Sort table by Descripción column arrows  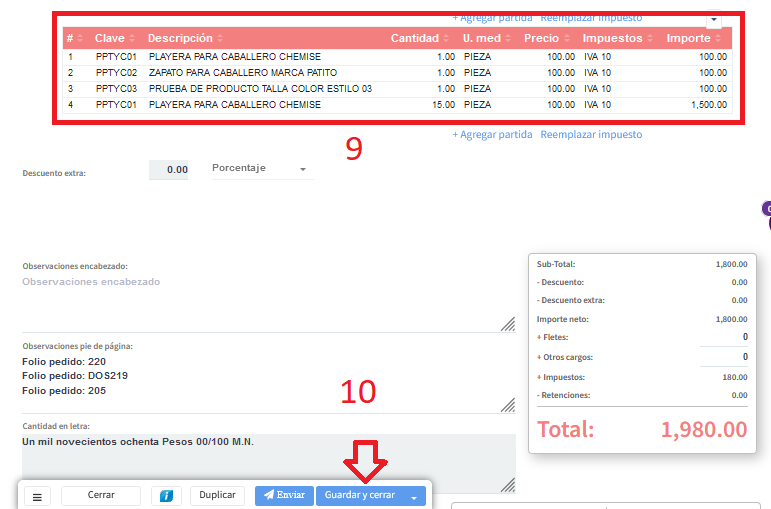pos(220,39)
